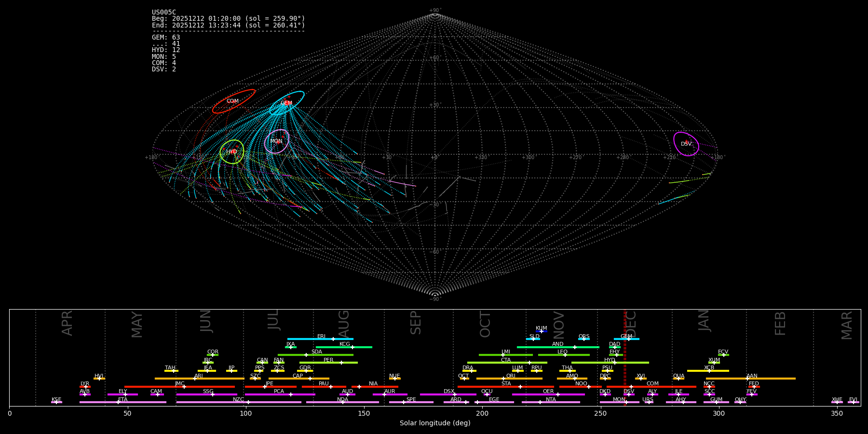The width and height of the screenshot is (868, 434).
Task: Click the XHE shower bar in the timeline
Action: 837,402
